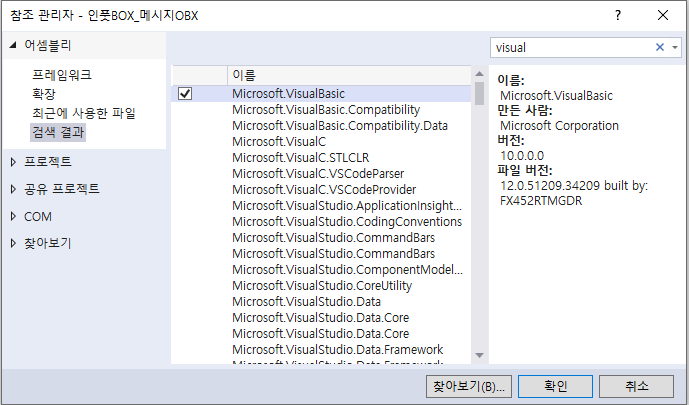The image size is (689, 405).
Task: Select Microsoft.VisualBasic.Compatibility row
Action: [321, 110]
